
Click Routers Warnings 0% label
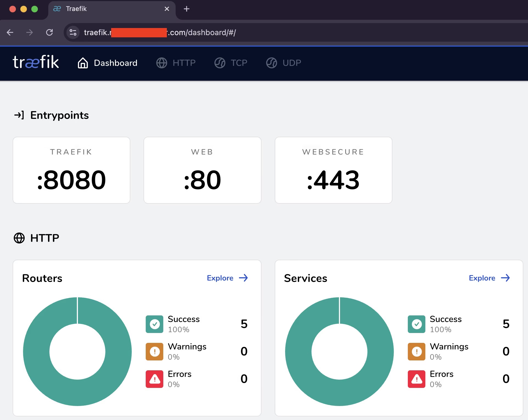coord(174,357)
